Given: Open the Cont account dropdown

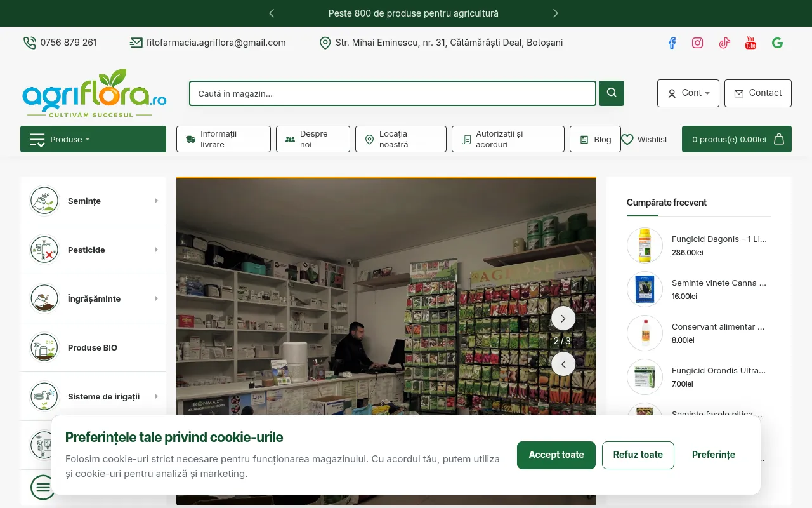Looking at the screenshot, I should click(688, 93).
